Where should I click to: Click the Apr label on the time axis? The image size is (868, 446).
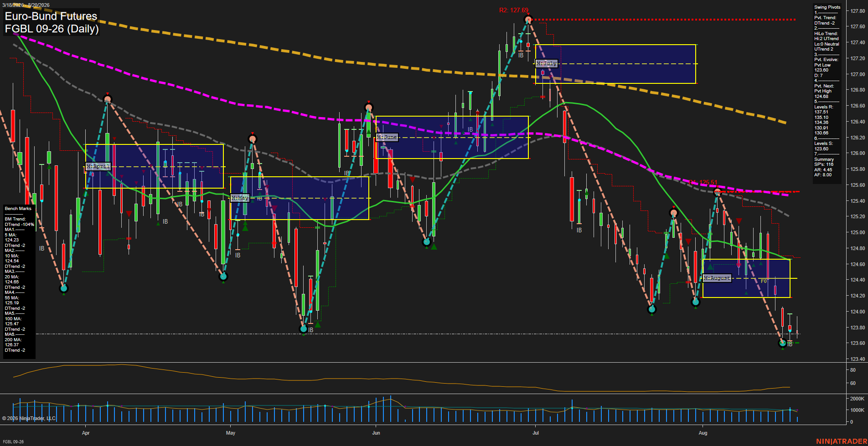tap(86, 433)
